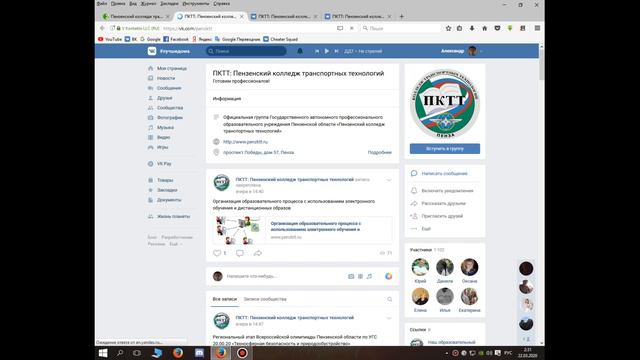Select the Все записи tab
This screenshot has height=360, width=640.
coord(224,299)
